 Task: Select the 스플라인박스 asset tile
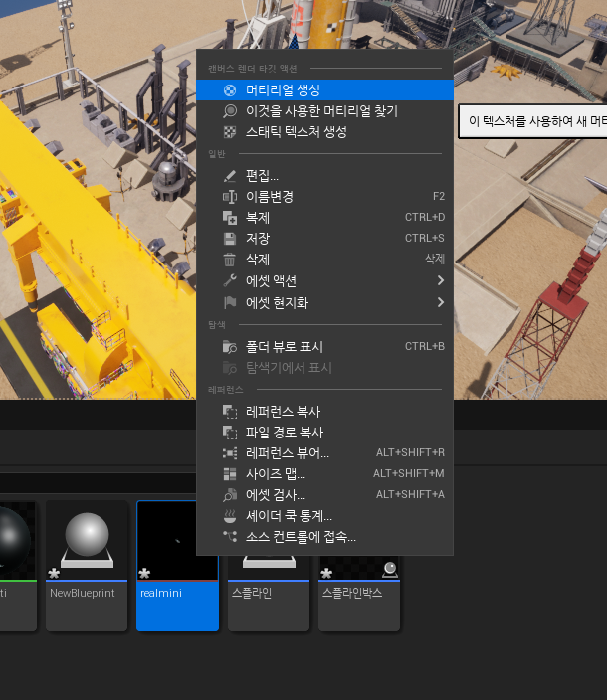(359, 593)
